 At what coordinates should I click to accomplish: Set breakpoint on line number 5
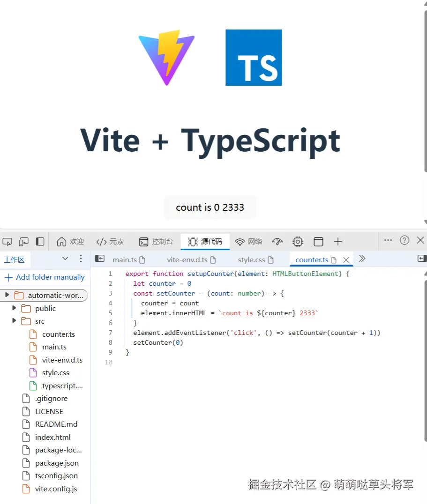pyautogui.click(x=110, y=313)
